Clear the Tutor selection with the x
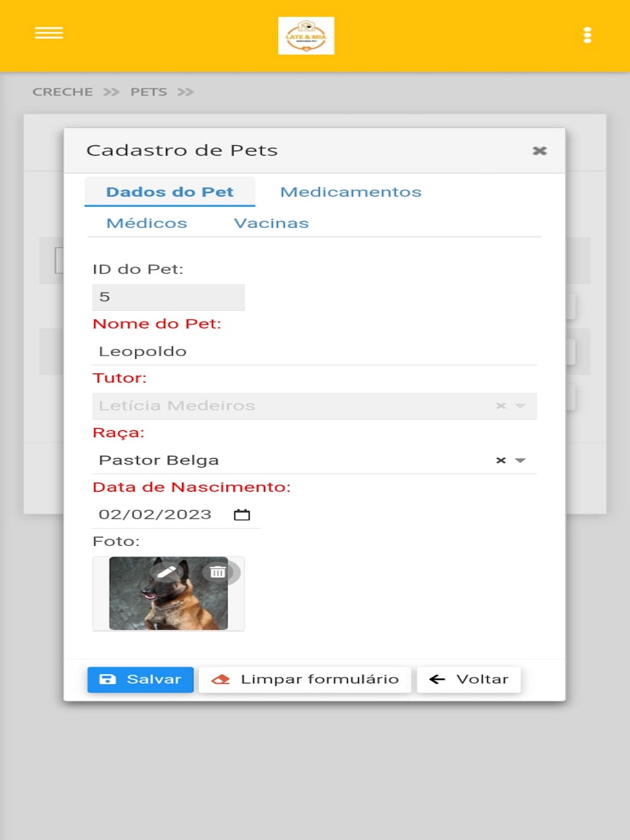 point(501,406)
